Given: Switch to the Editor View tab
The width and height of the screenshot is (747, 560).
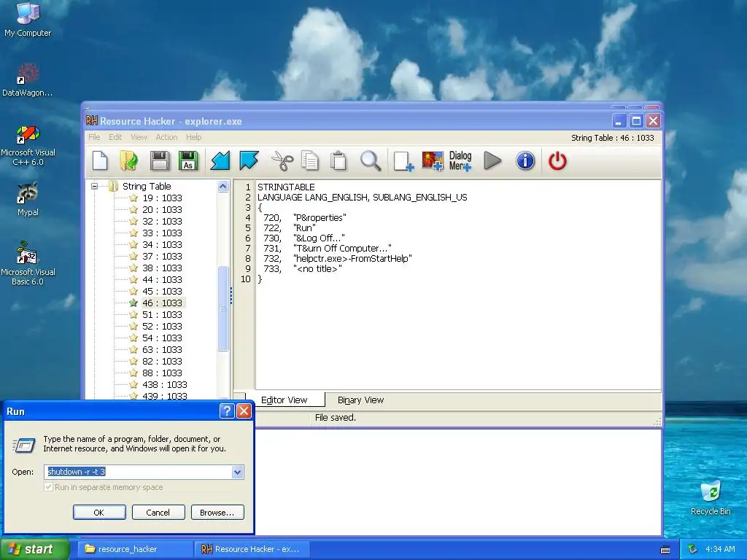Looking at the screenshot, I should click(x=284, y=400).
